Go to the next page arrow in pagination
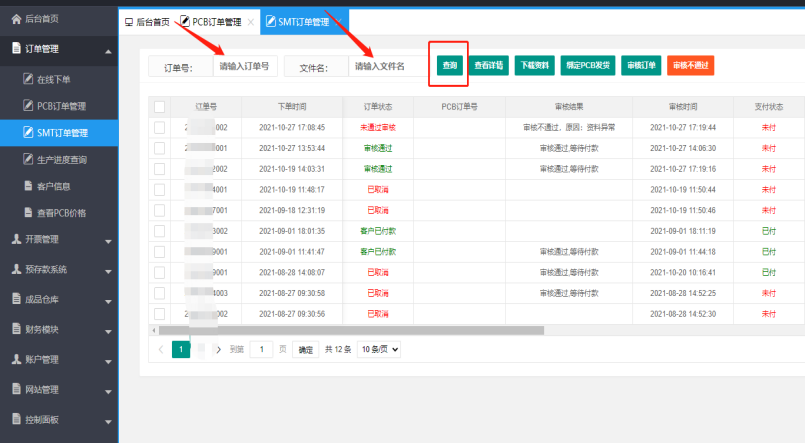Screen dimensions: 806x444 pyautogui.click(x=219, y=350)
